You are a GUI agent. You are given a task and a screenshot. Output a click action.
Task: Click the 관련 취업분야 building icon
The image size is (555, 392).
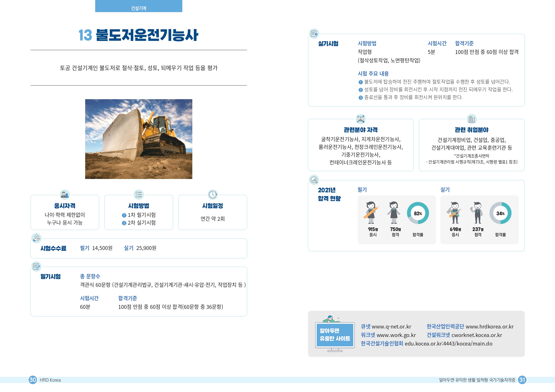[x=472, y=119]
